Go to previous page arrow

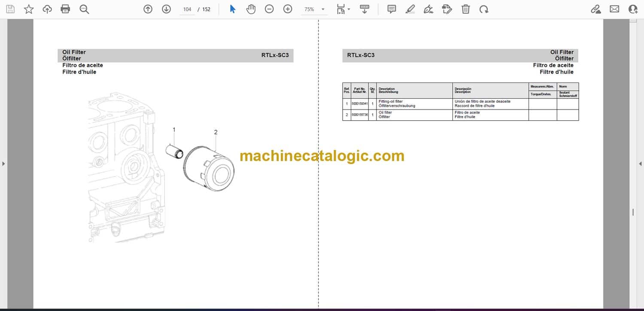click(148, 9)
